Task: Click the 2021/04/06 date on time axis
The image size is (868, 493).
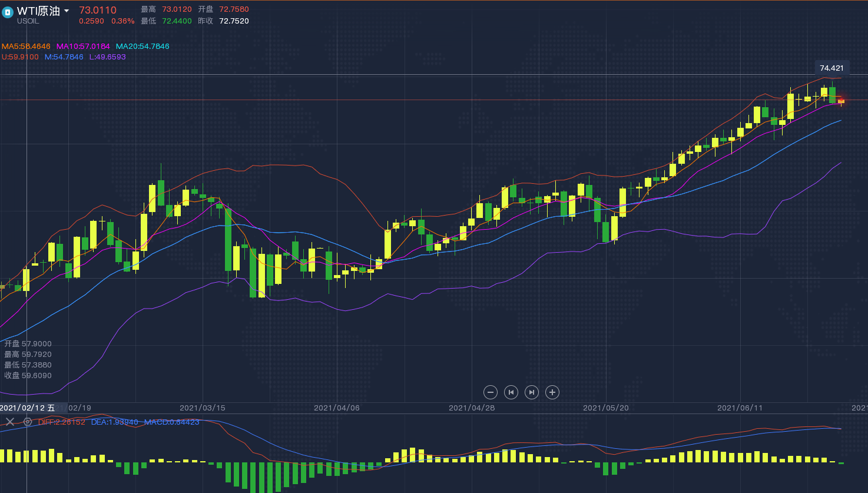Action: click(337, 408)
